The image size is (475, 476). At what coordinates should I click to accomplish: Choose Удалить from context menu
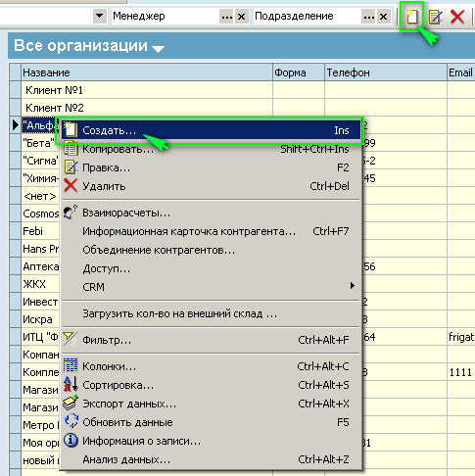coord(212,186)
